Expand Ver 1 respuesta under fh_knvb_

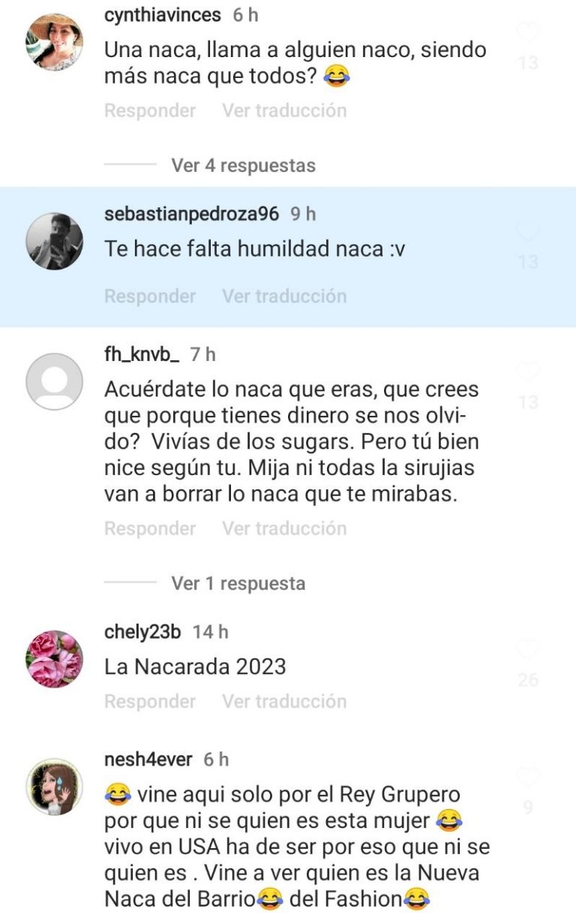tap(238, 583)
